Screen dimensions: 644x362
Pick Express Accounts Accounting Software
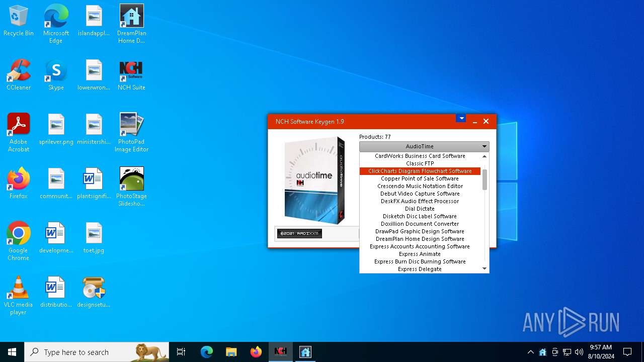pyautogui.click(x=420, y=246)
